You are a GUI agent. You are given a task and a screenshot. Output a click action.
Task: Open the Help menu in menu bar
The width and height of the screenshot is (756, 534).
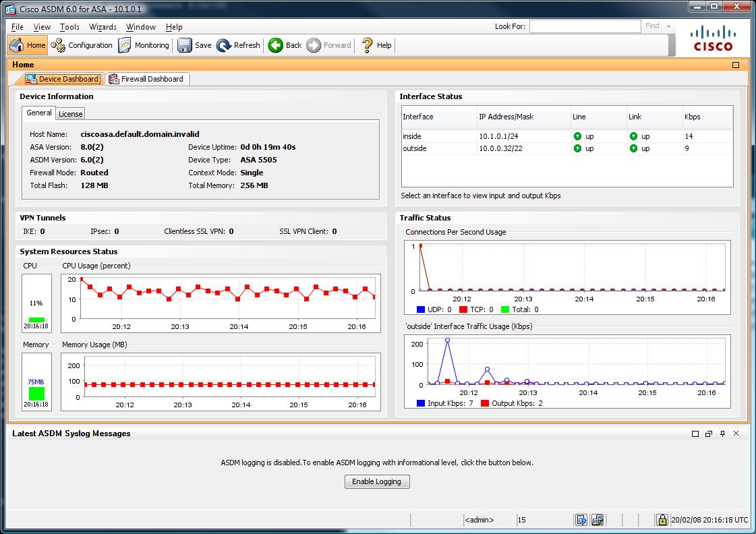pyautogui.click(x=174, y=27)
